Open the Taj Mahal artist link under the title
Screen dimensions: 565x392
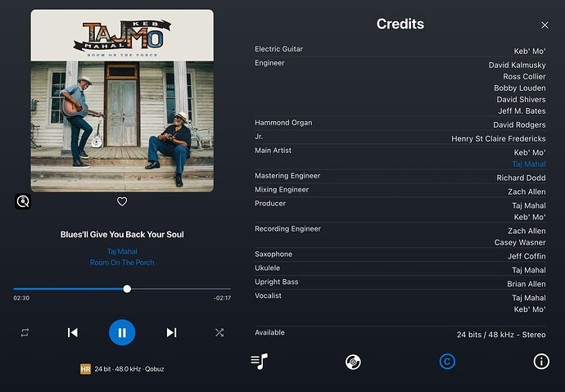click(x=122, y=251)
